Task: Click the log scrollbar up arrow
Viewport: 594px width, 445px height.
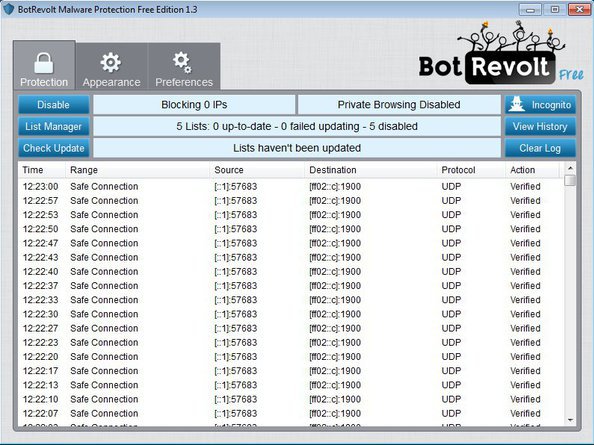Action: point(570,168)
